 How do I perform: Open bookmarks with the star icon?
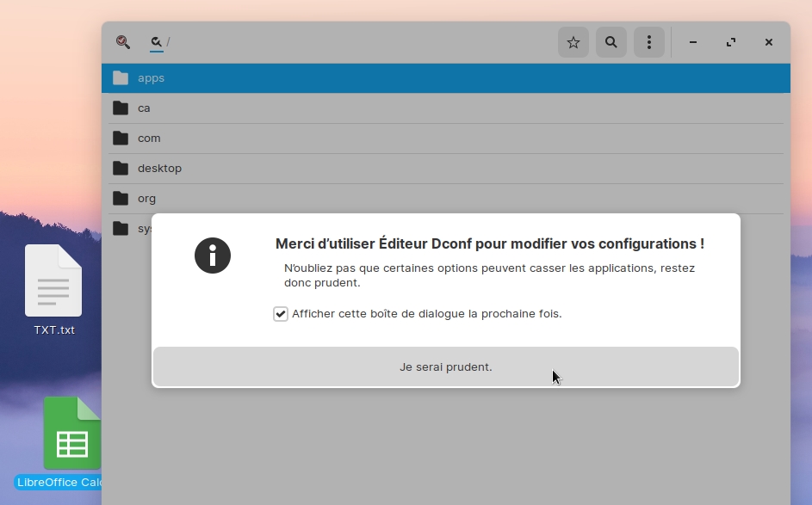click(x=573, y=42)
